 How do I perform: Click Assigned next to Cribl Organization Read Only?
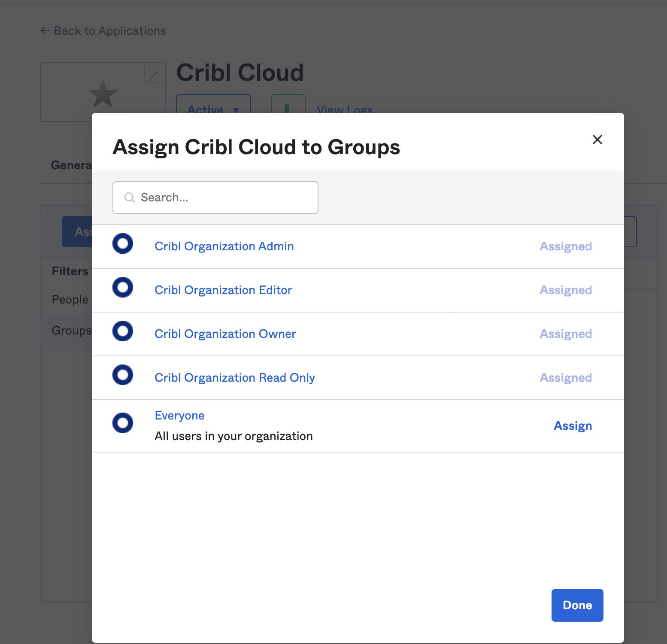coord(566,377)
